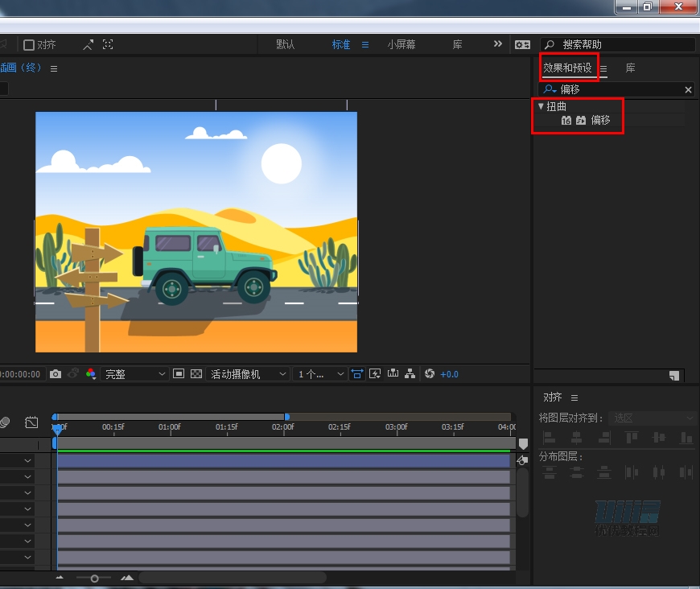700x589 pixels.
Task: Zoom out timeline with small mountain icon
Action: tap(60, 578)
